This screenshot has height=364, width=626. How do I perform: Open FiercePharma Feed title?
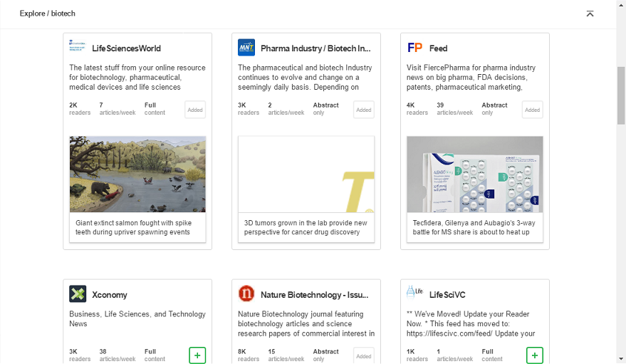(x=438, y=48)
